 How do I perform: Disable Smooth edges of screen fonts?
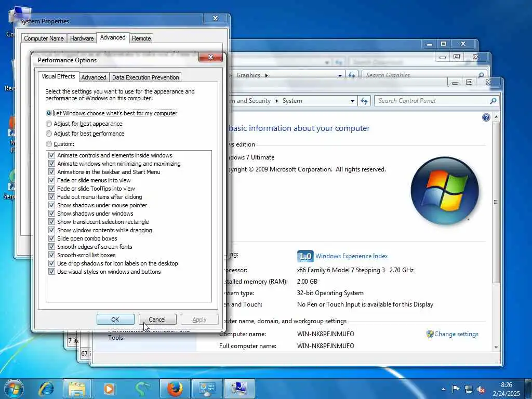51,247
